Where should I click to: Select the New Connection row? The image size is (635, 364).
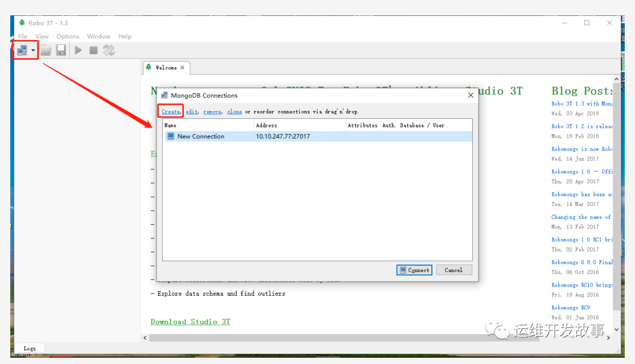[x=317, y=136]
